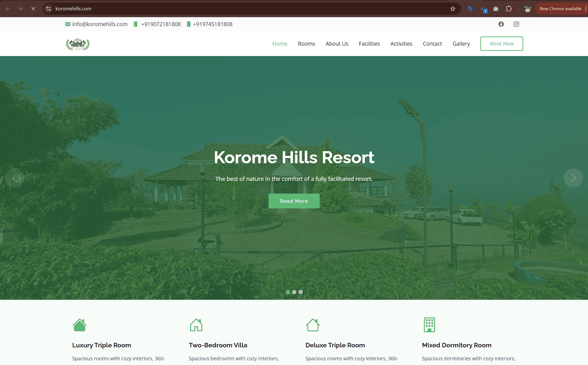This screenshot has width=588, height=365.
Task: Navigate to the Gallery section
Action: tap(461, 44)
